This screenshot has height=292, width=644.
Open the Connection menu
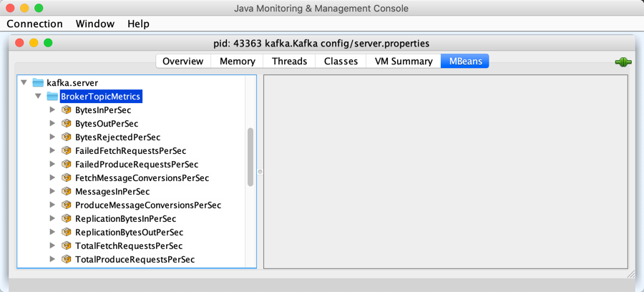[x=34, y=24]
